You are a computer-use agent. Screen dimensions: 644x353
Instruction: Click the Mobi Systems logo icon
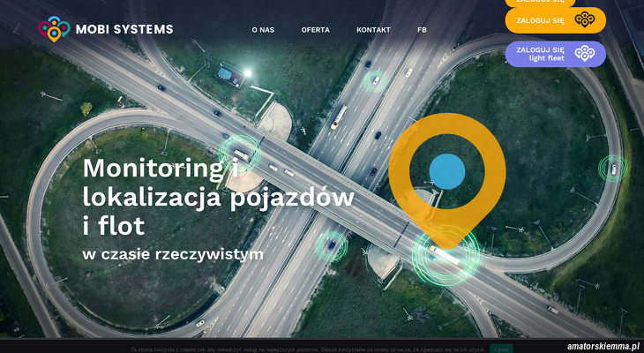54,29
